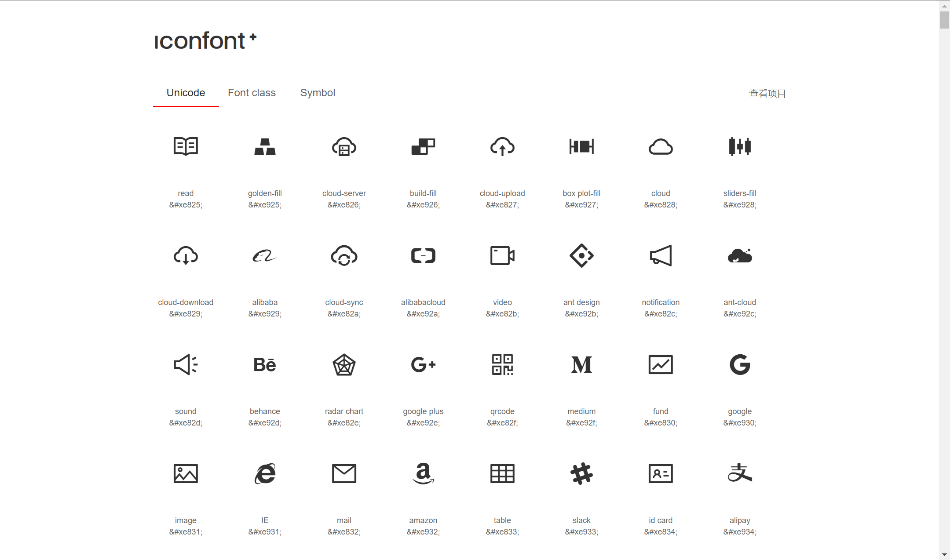Click the fund chart icon
The height and width of the screenshot is (560, 950).
661,364
